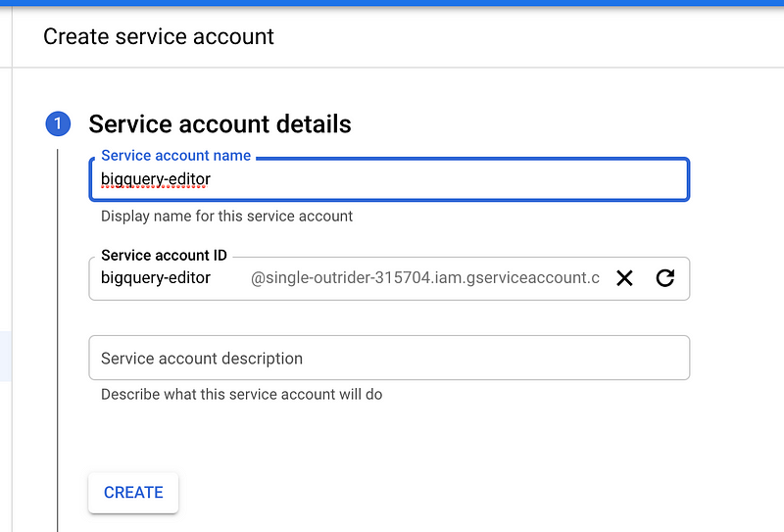Viewport: 784px width, 532px height.
Task: Click into the Service account description box
Action: coord(388,359)
